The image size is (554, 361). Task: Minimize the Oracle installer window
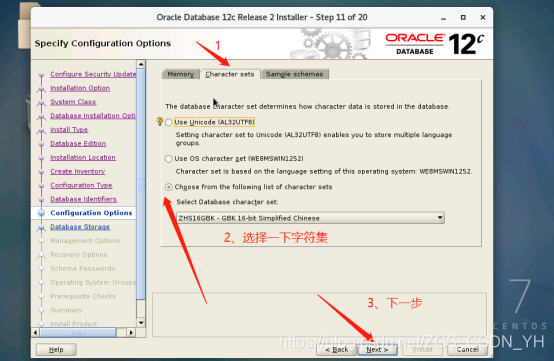pos(443,18)
